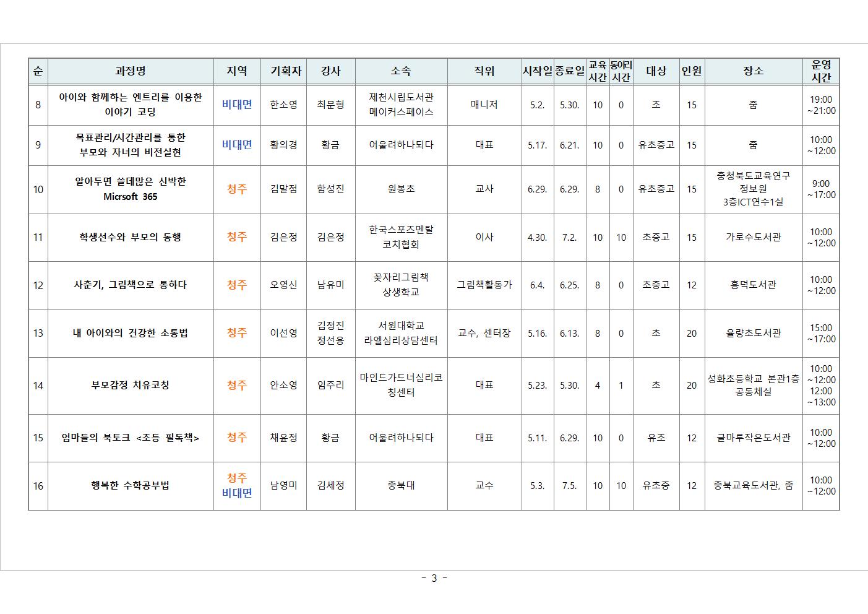Image resolution: width=868 pixels, height=614 pixels.
Task: Click planner name 이선영
Action: tap(283, 333)
